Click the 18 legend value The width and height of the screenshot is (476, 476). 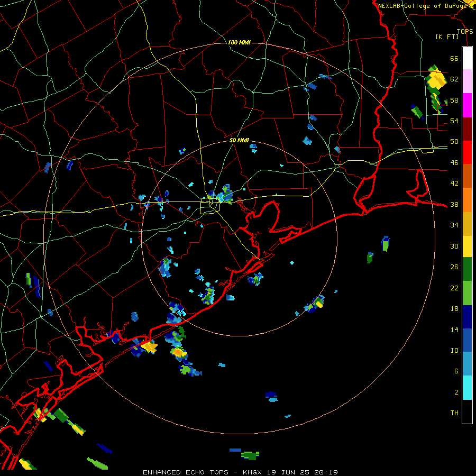point(454,309)
